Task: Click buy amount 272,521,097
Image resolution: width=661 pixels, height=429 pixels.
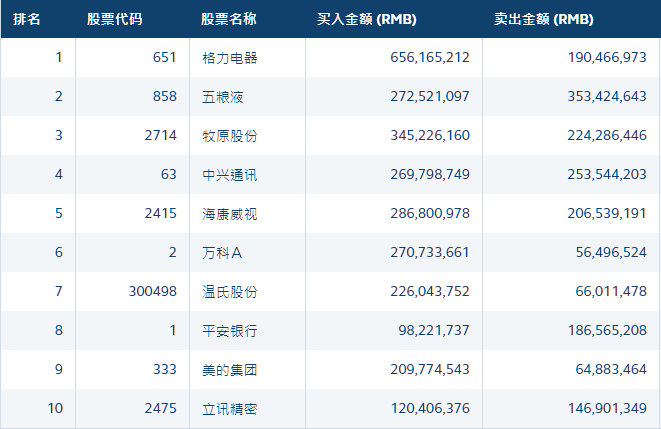Action: point(430,96)
